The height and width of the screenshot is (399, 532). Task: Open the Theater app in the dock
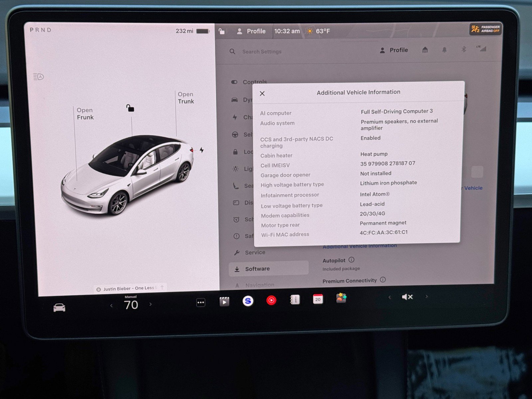[x=224, y=302]
